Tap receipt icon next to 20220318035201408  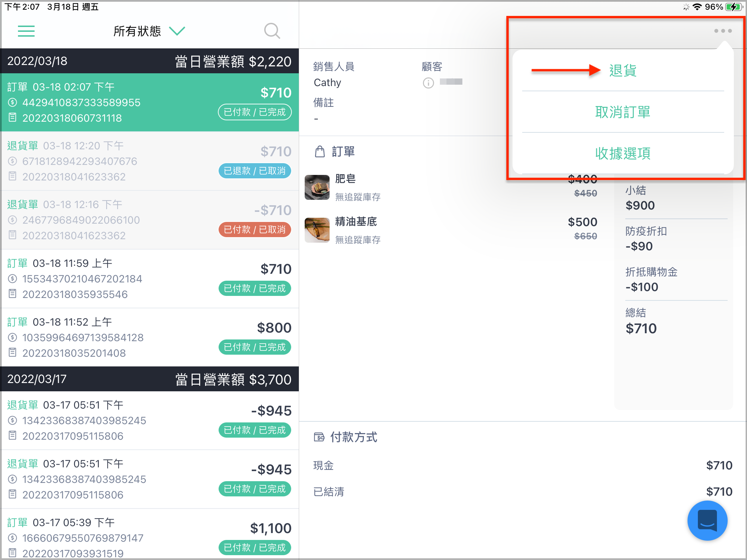tap(12, 353)
